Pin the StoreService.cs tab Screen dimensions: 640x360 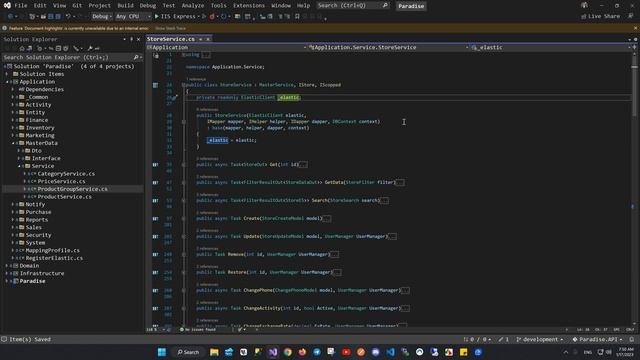point(200,39)
